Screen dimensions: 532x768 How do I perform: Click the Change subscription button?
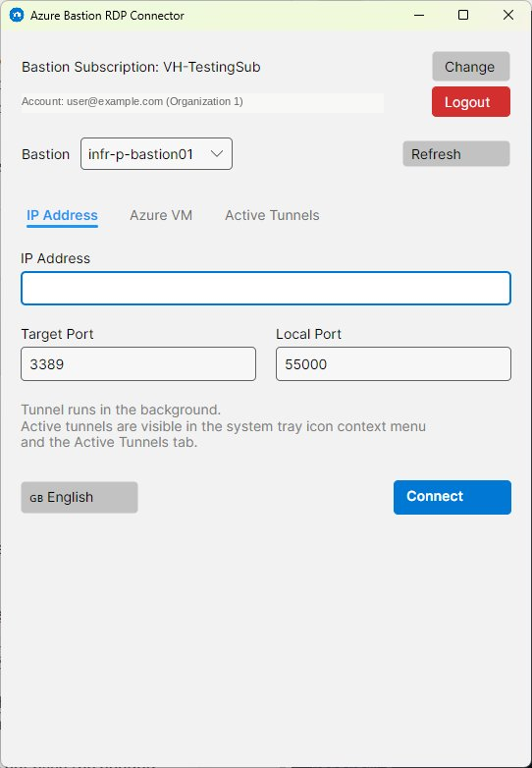(471, 67)
